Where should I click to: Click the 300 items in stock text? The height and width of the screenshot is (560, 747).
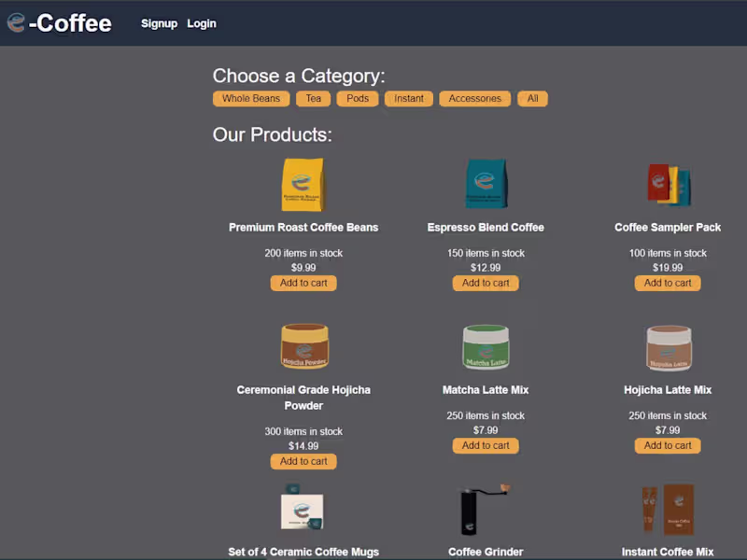pos(303,431)
